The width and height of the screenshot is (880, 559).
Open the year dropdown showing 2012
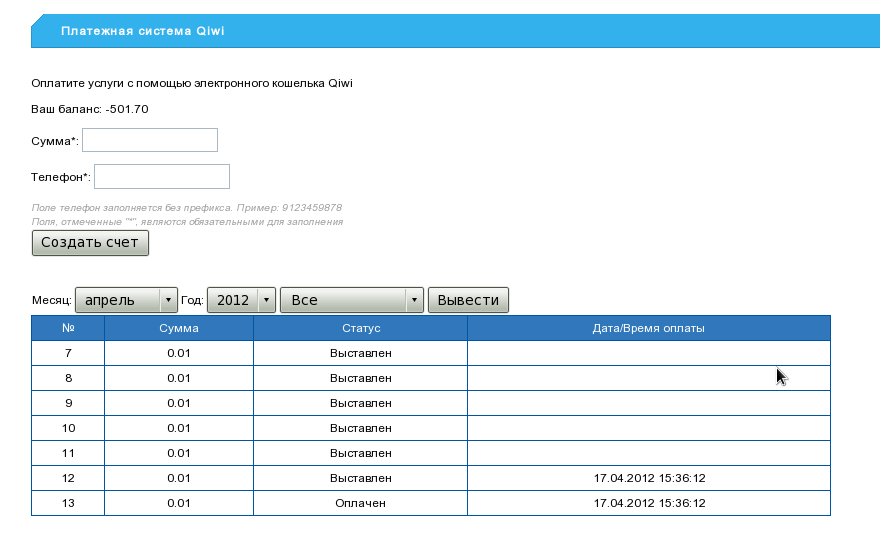point(241,300)
